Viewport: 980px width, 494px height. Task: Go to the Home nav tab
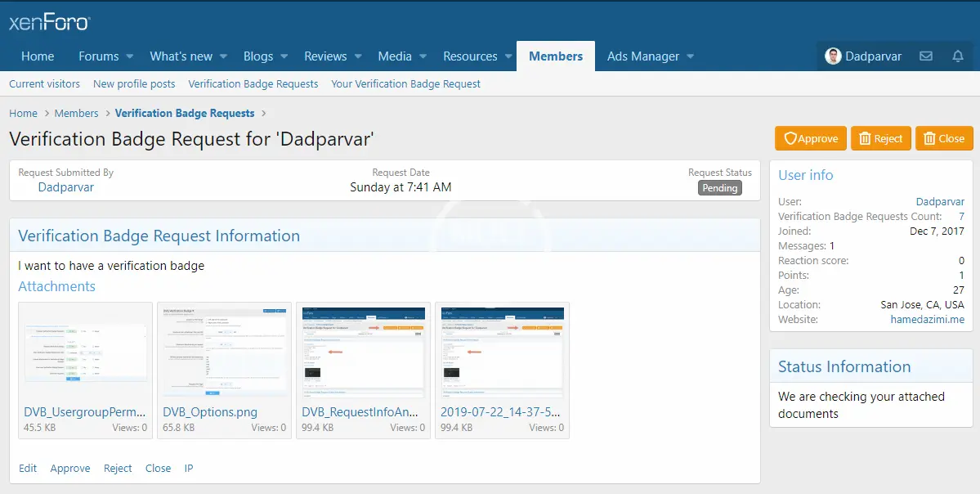pos(38,56)
